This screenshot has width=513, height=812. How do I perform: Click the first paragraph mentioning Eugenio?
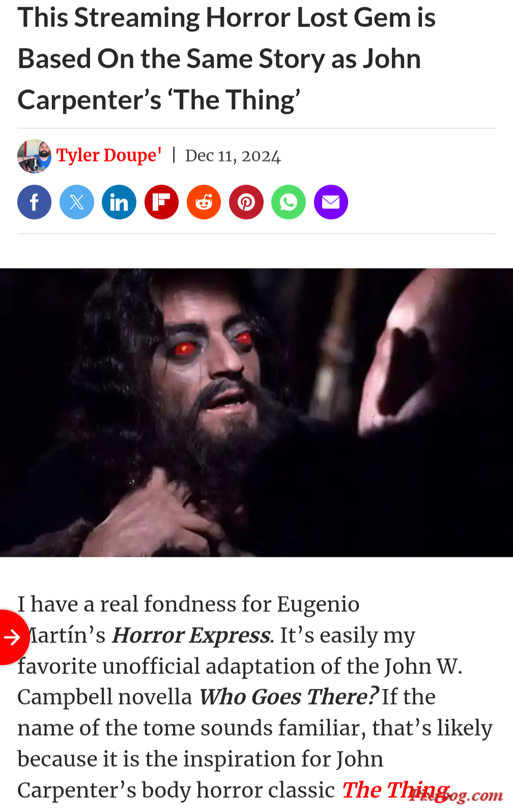point(255,697)
